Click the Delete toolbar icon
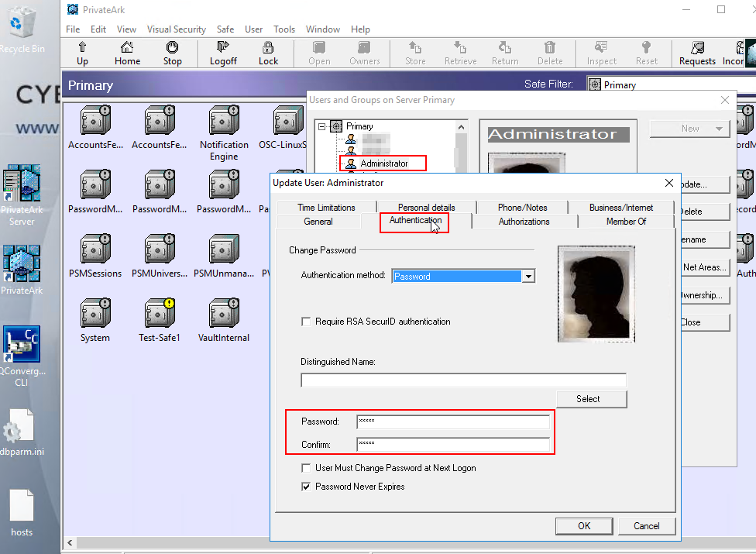Screen dimensions: 756x554 click(550, 53)
